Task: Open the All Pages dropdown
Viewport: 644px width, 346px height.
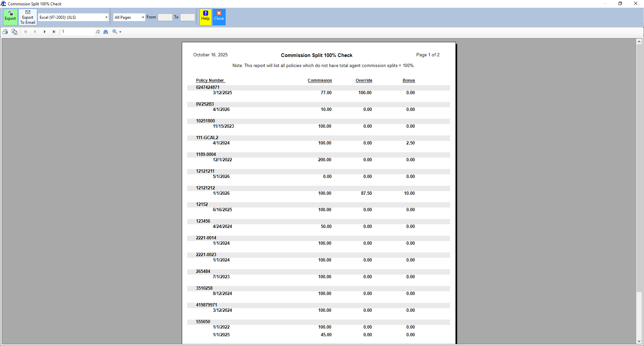Action: [142, 17]
